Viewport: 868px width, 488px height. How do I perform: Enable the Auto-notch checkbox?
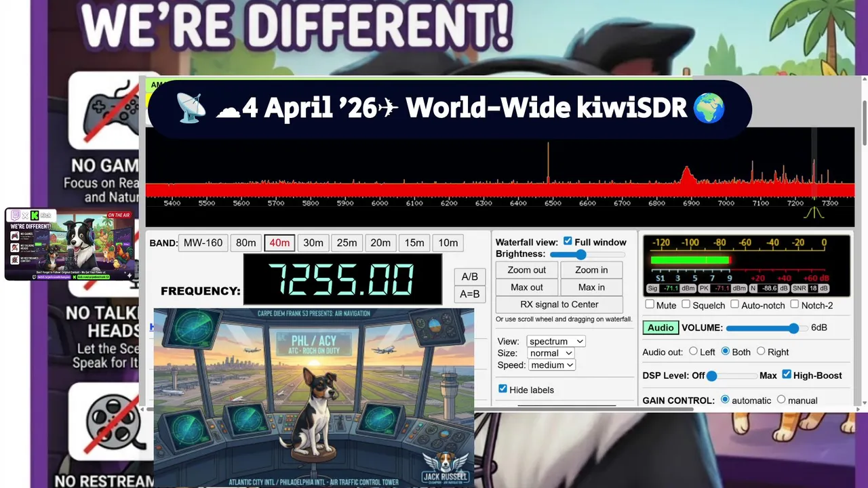735,304
